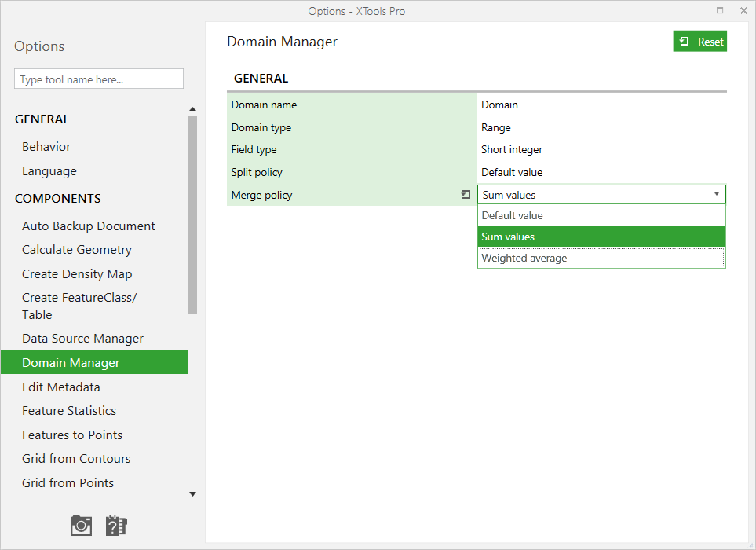Select Feature Statistics component
This screenshot has width=756, height=550.
(69, 411)
